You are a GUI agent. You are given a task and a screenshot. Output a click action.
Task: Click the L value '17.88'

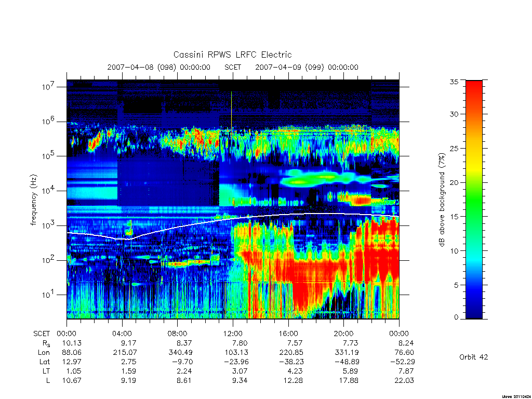coord(349,380)
